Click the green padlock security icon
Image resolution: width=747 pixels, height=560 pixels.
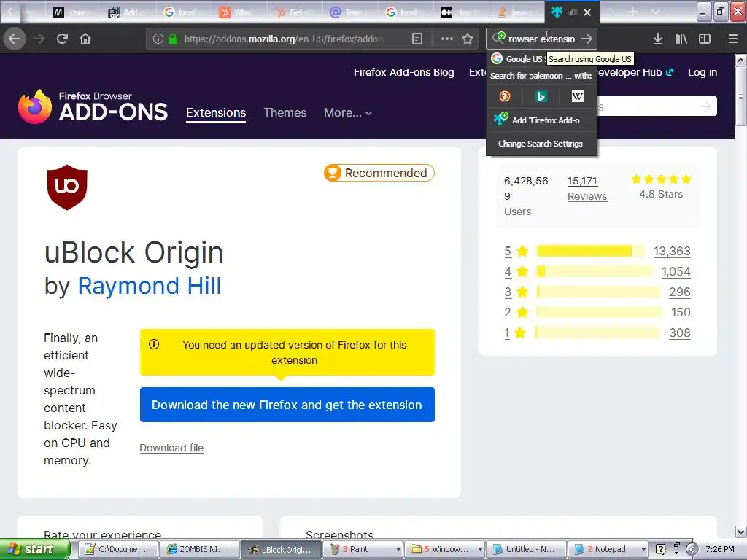coord(173,39)
